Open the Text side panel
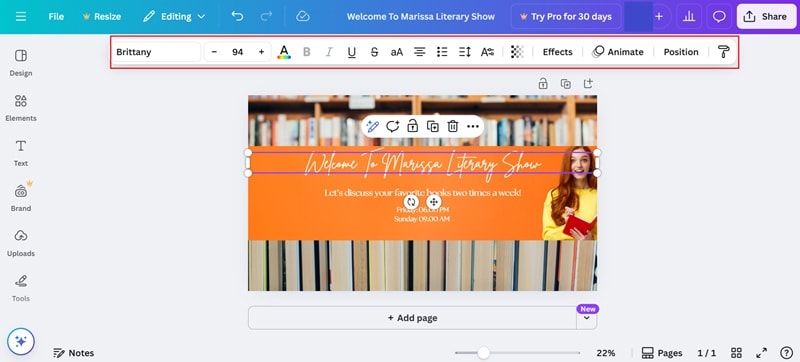 coord(21,153)
